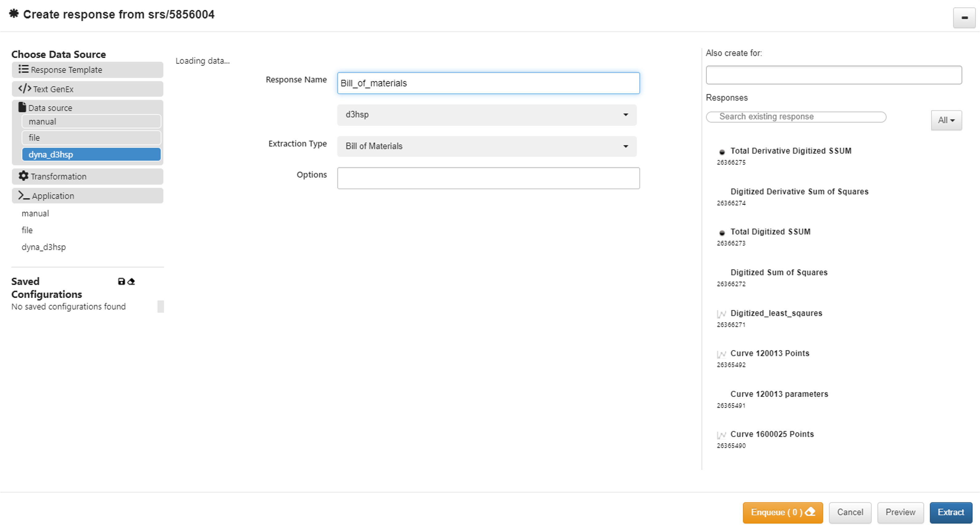
Task: Open the All filter dropdown
Action: click(x=946, y=120)
